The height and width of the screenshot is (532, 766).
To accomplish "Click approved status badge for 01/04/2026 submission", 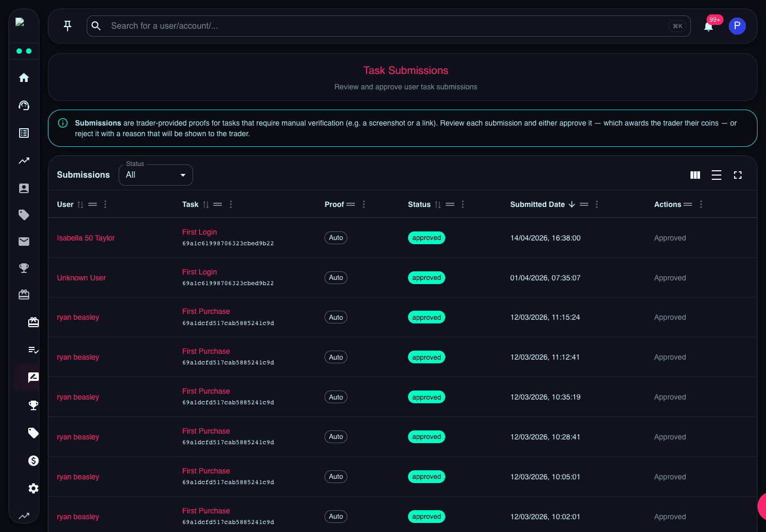I will click(427, 278).
